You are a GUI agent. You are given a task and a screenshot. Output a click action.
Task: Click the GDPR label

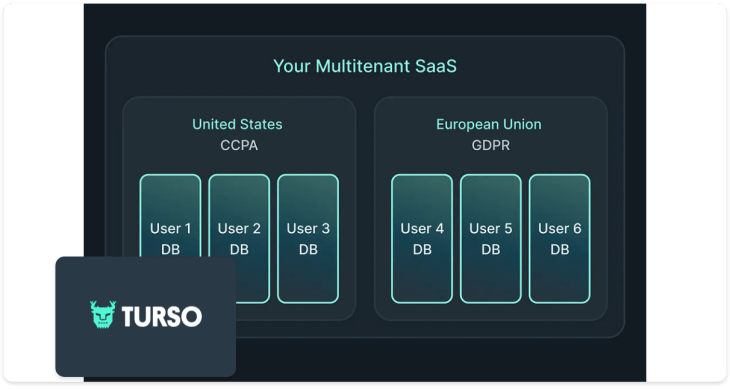pyautogui.click(x=491, y=145)
